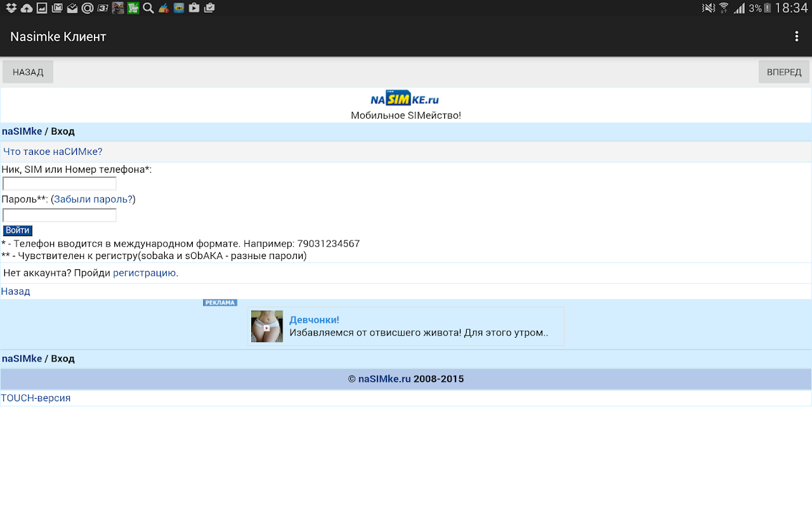This screenshot has width=812, height=508.
Task: Switch to the TOUCH-версия link
Action: coord(36,398)
